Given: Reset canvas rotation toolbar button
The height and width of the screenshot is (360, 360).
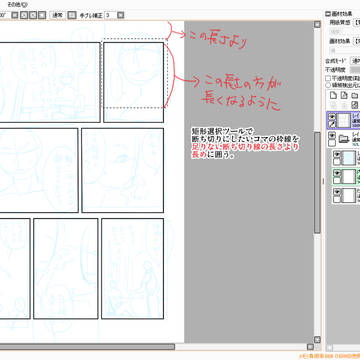Looking at the screenshot, I should [42, 15].
